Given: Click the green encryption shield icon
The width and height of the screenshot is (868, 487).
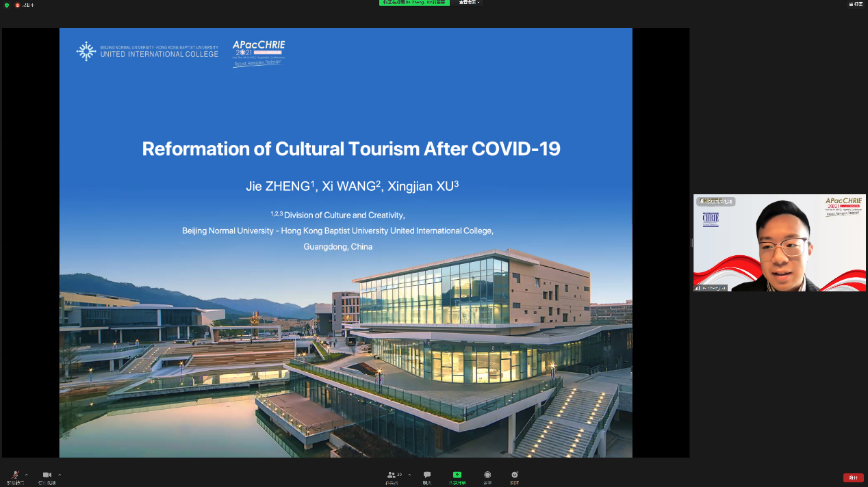Looking at the screenshot, I should point(7,5).
